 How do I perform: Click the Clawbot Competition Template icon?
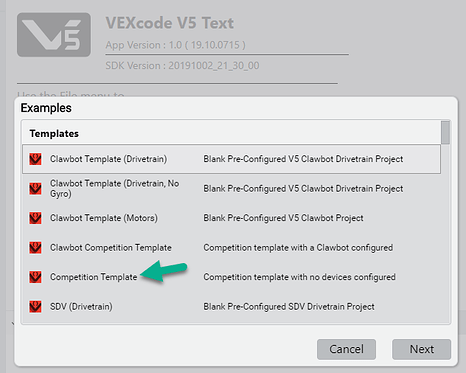[x=35, y=248]
